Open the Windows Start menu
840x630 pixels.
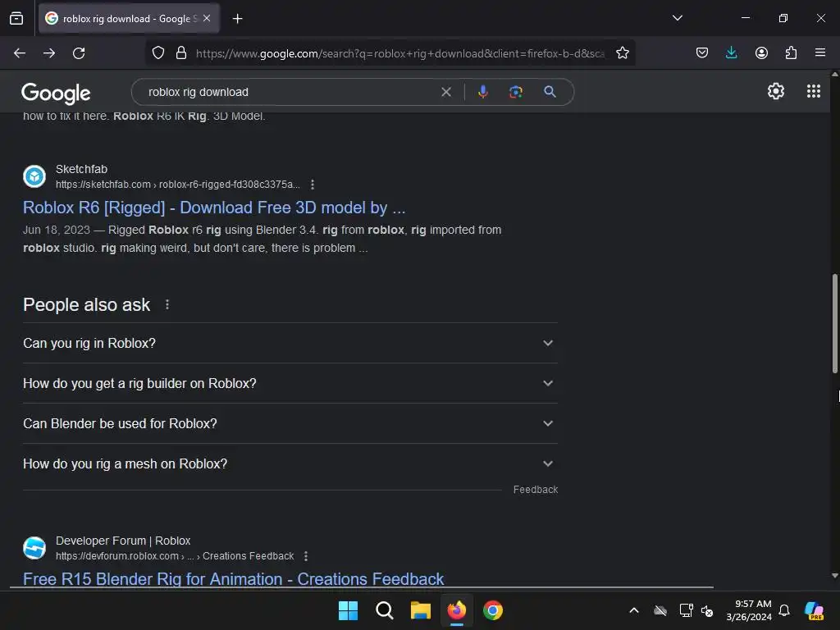(x=348, y=610)
